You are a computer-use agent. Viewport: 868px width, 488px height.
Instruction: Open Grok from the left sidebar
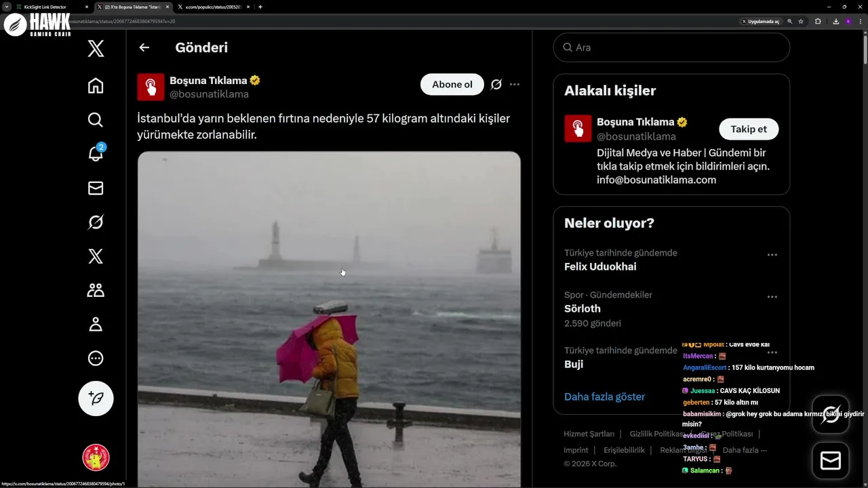click(96, 222)
